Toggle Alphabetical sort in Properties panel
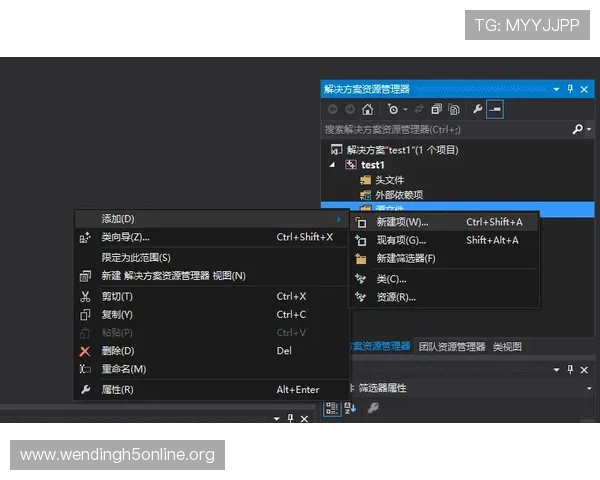Screen dimensions: 600x480 tap(350, 408)
